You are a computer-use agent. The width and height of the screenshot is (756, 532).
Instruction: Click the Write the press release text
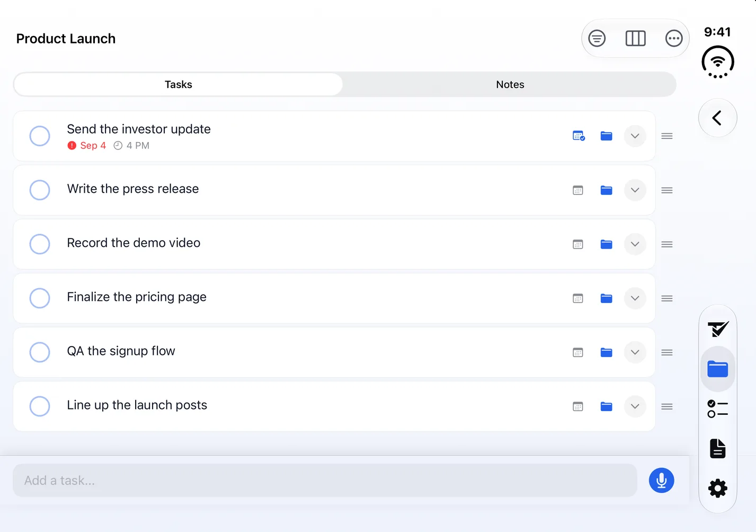(133, 189)
